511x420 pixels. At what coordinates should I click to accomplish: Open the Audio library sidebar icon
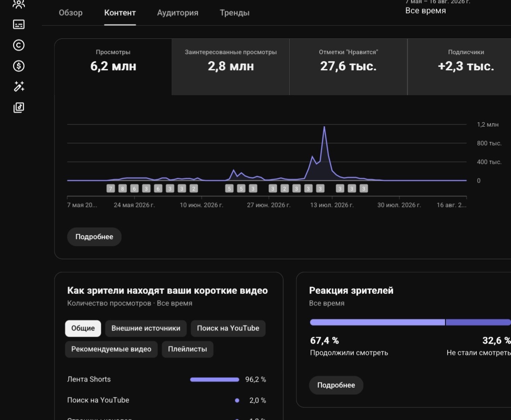tap(19, 107)
